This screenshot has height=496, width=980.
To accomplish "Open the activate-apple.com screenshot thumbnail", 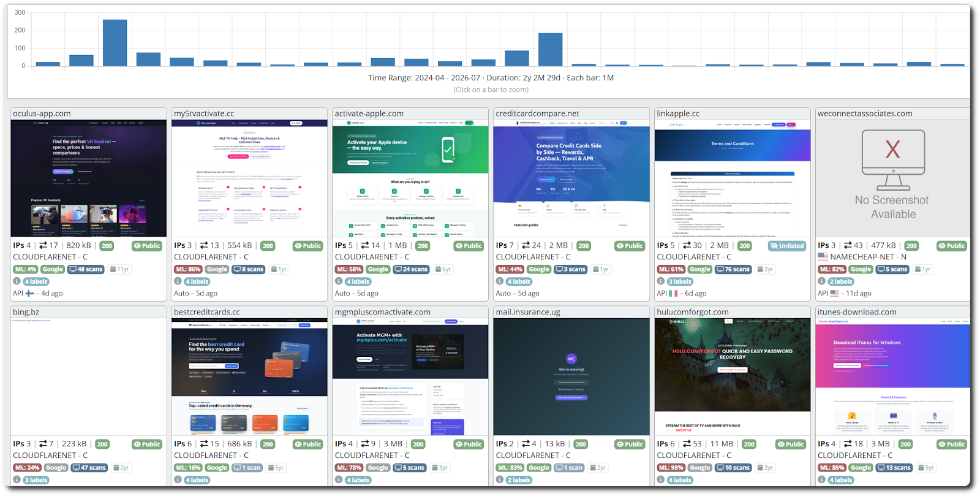I will tap(410, 178).
